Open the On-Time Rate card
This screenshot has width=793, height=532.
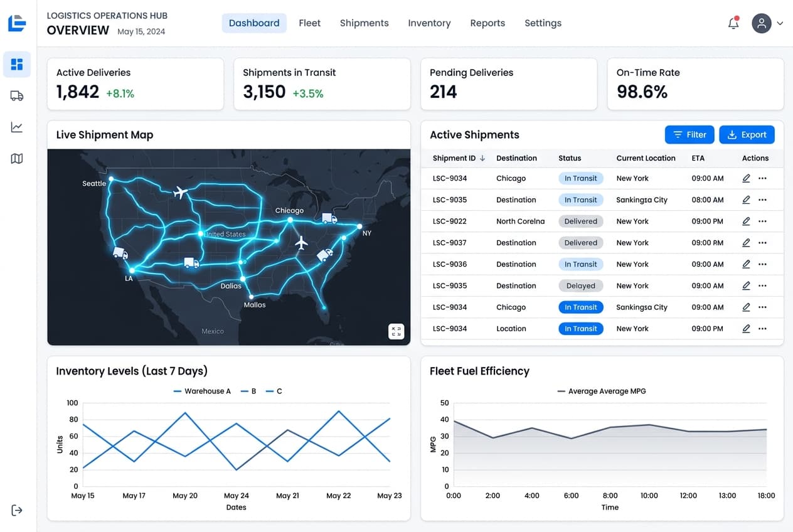point(696,84)
